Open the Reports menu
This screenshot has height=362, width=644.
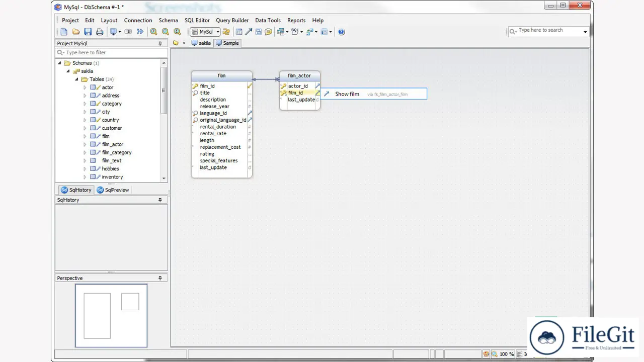pyautogui.click(x=296, y=20)
